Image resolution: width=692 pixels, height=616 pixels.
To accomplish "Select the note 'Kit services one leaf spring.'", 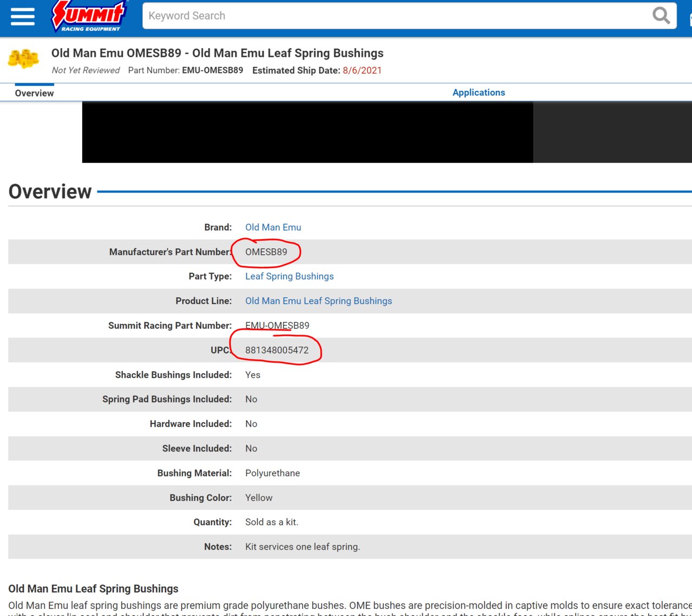I will point(302,547).
